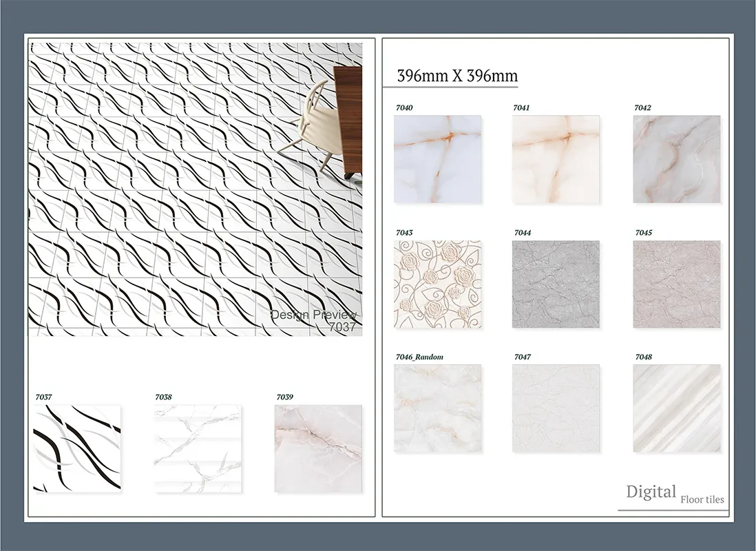This screenshot has height=551, width=756.
Task: Pick the 7045 pinkish-beige tile swatch
Action: pos(677,284)
